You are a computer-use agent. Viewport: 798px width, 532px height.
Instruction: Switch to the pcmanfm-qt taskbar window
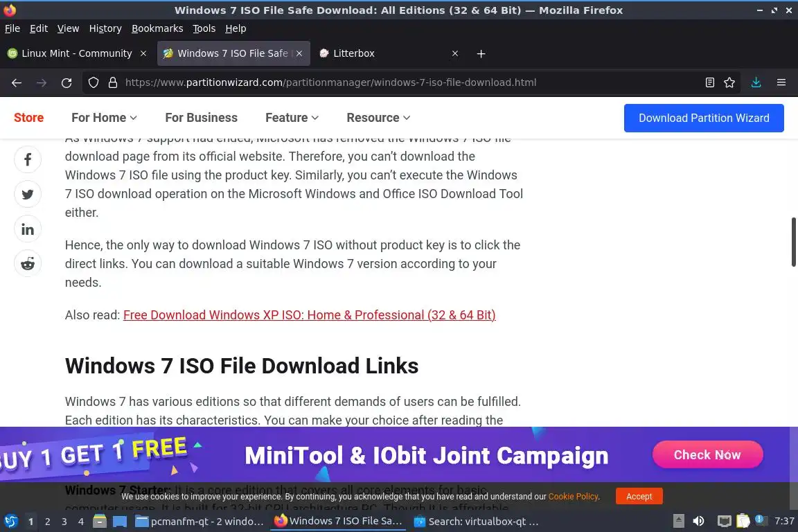199,522
